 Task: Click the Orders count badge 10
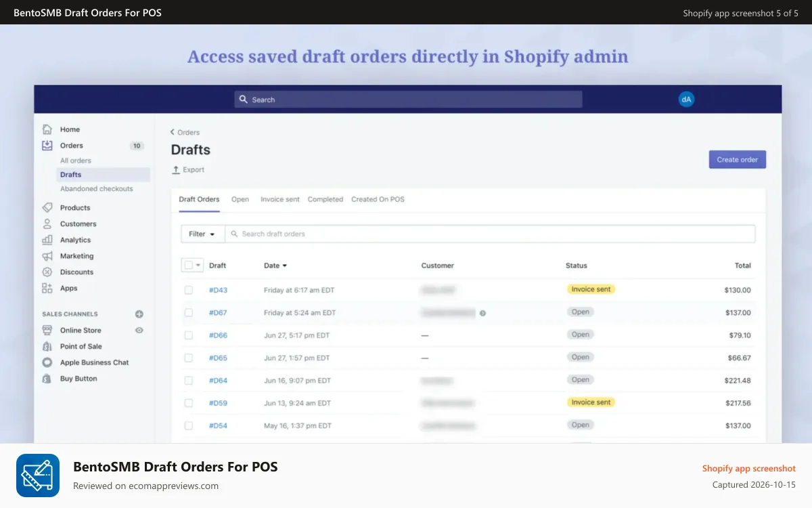click(x=137, y=146)
